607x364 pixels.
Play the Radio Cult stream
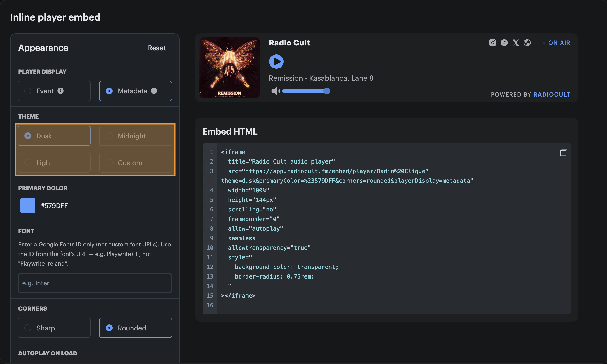coord(276,62)
